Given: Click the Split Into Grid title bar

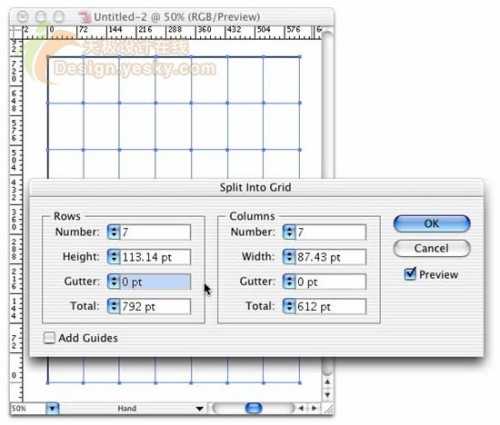Looking at the screenshot, I should point(256,187).
